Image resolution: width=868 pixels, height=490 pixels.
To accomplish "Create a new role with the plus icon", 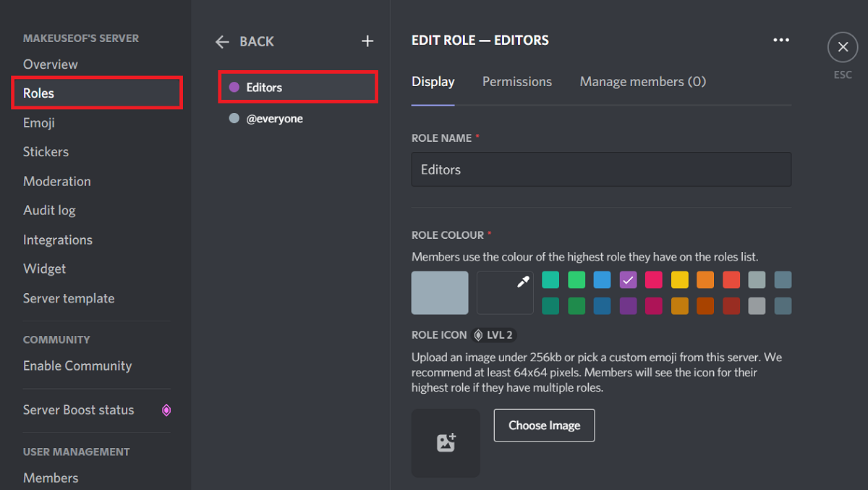I will [x=367, y=41].
